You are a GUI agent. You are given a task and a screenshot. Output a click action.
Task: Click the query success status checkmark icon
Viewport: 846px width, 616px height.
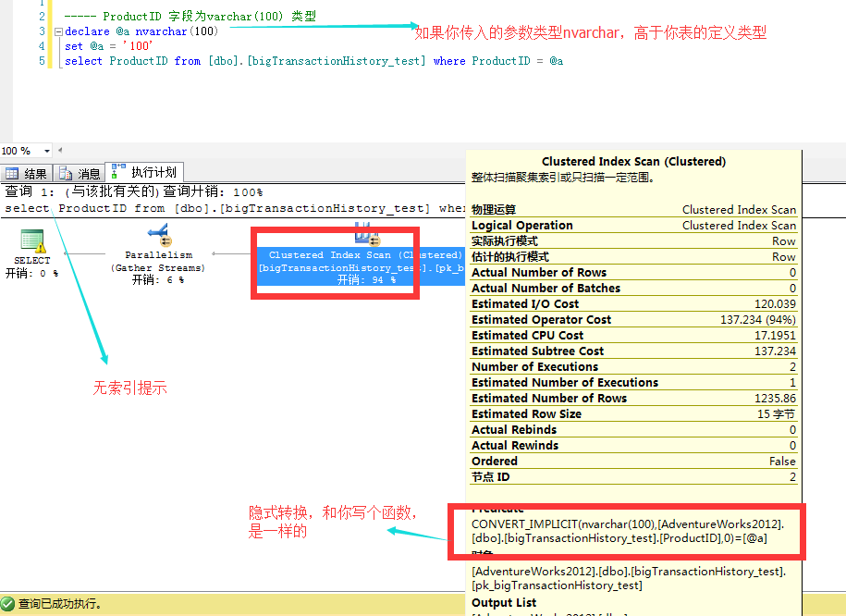(7, 603)
